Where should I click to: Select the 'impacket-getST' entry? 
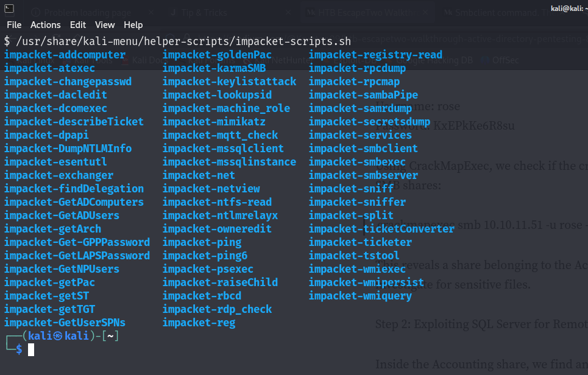point(46,296)
